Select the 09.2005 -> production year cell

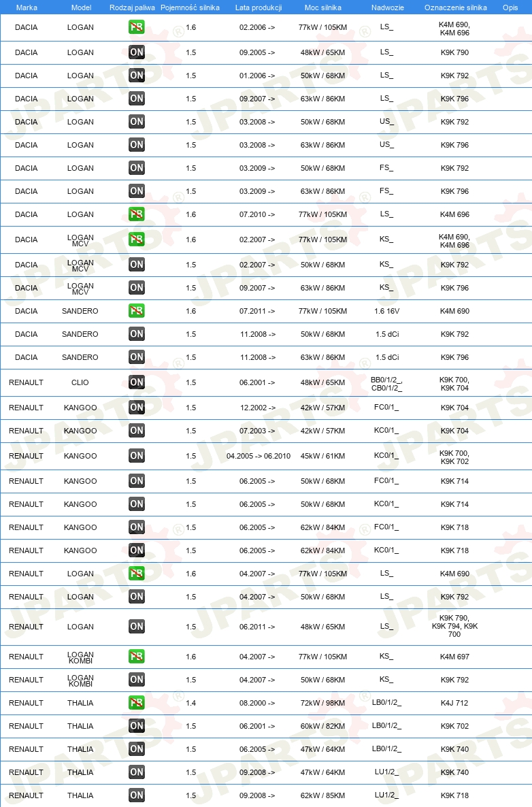[256, 52]
